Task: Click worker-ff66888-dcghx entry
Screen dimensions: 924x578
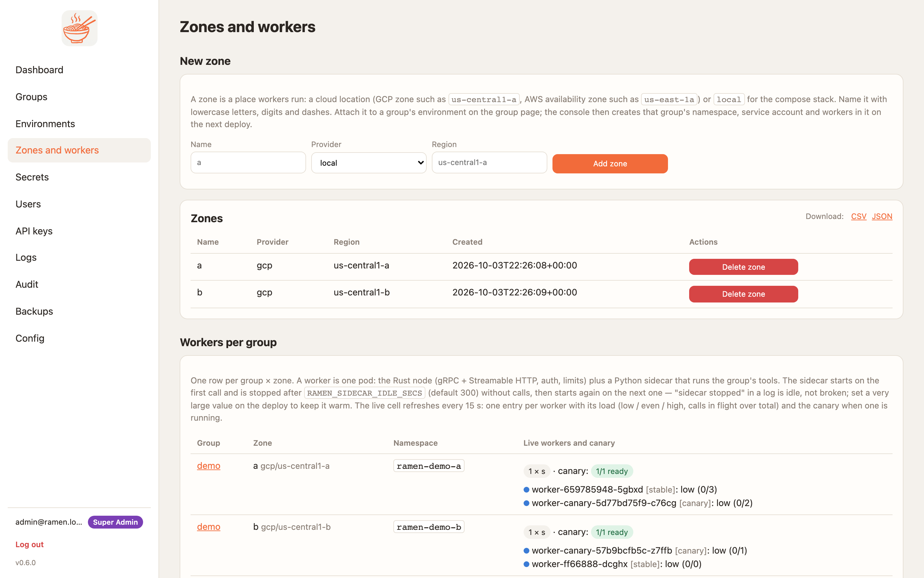Action: click(x=612, y=564)
